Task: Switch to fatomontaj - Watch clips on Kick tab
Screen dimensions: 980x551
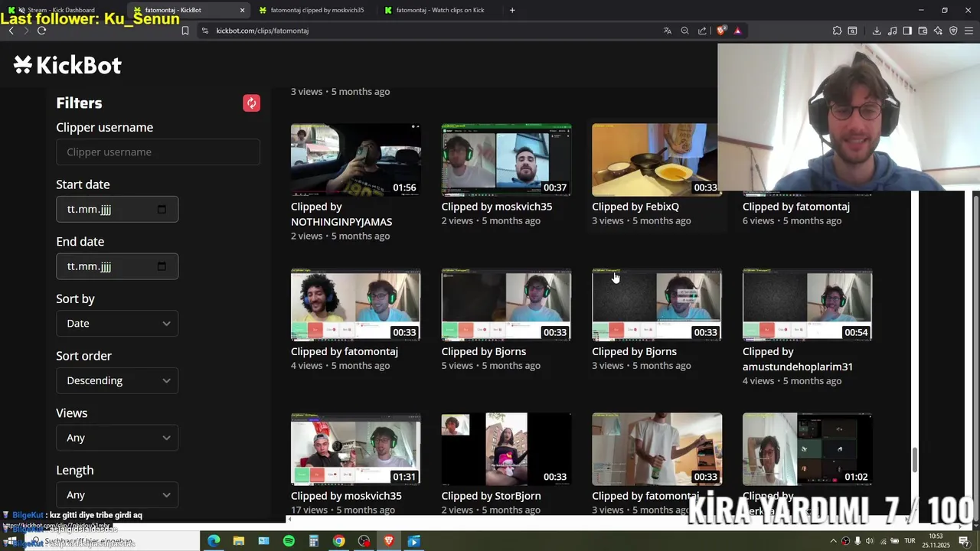Action: tap(440, 10)
